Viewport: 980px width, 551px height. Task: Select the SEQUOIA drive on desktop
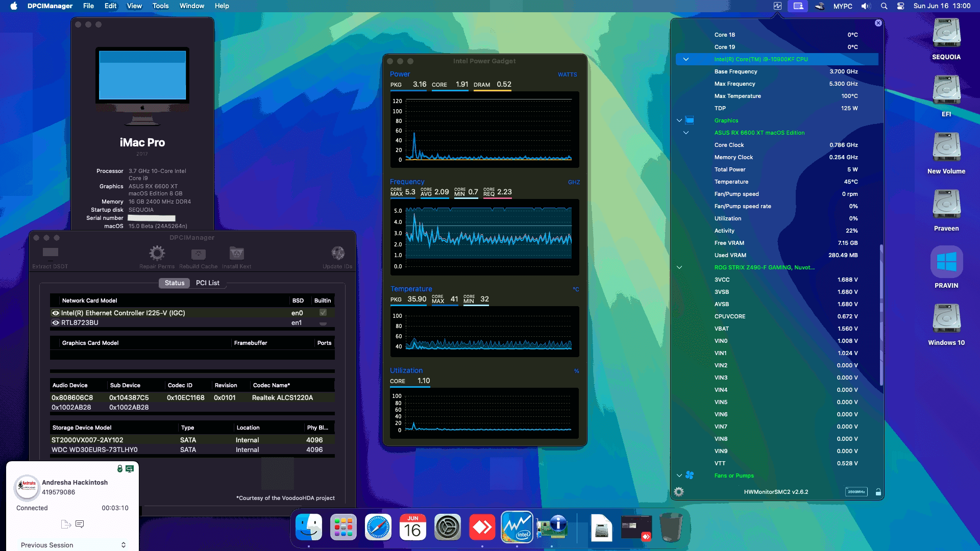[946, 39]
